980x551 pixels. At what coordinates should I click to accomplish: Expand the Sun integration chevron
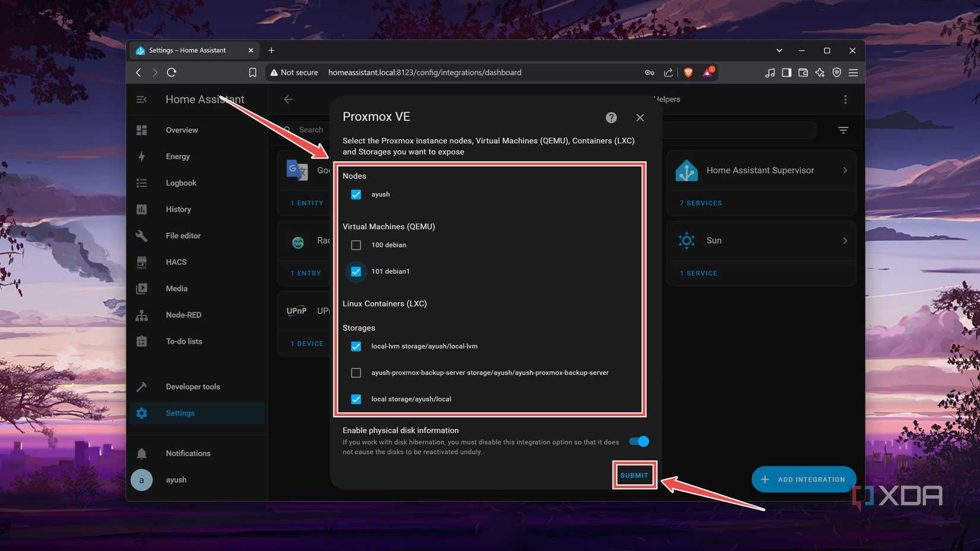[845, 240]
